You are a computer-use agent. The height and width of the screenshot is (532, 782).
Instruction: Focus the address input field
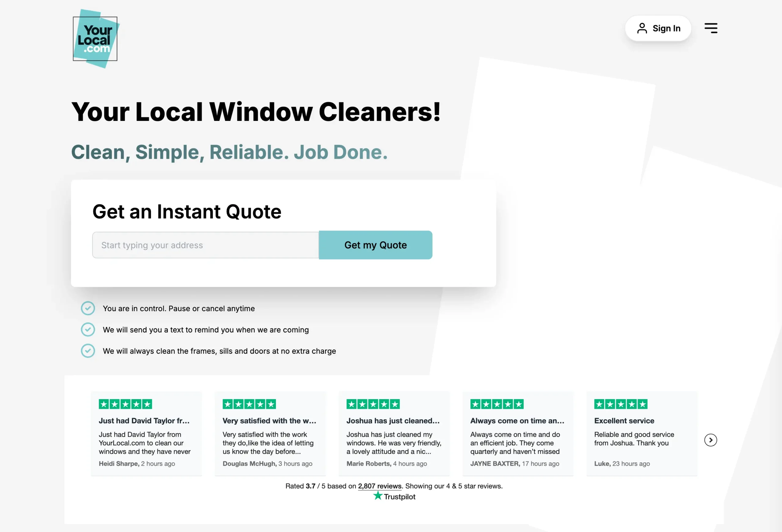coord(205,245)
